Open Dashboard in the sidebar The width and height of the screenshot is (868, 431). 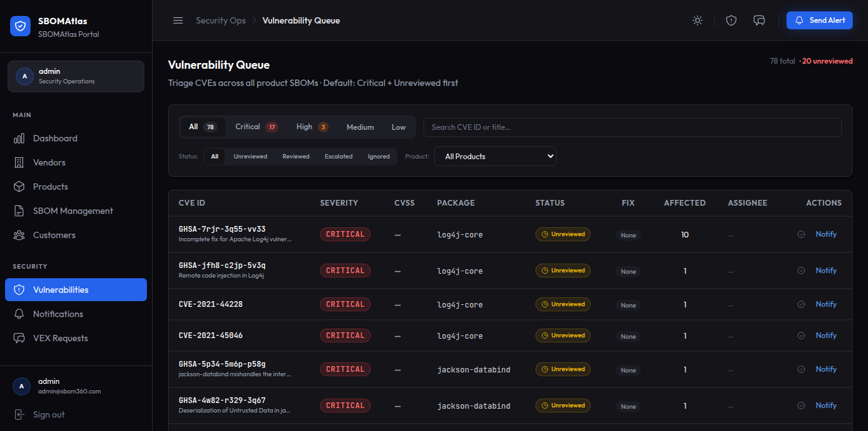76,138
